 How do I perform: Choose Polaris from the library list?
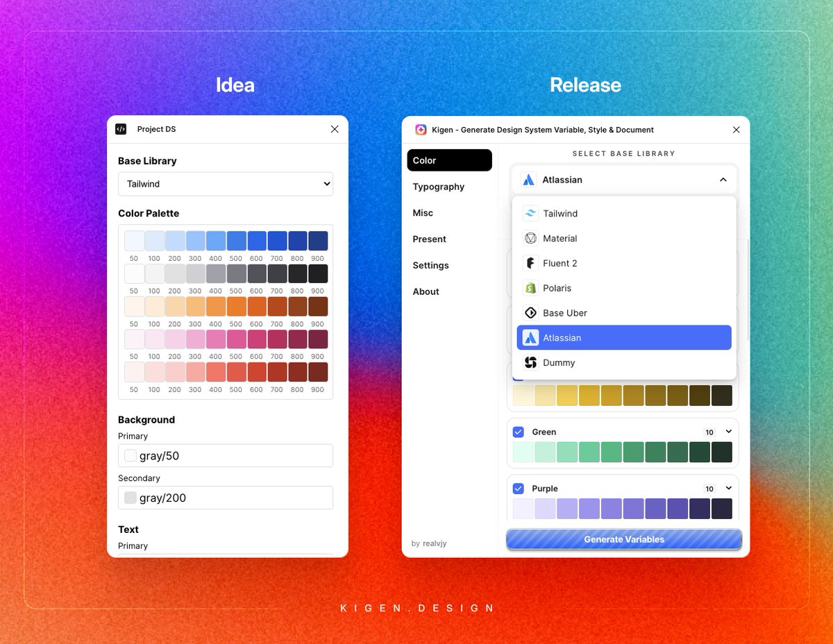624,288
